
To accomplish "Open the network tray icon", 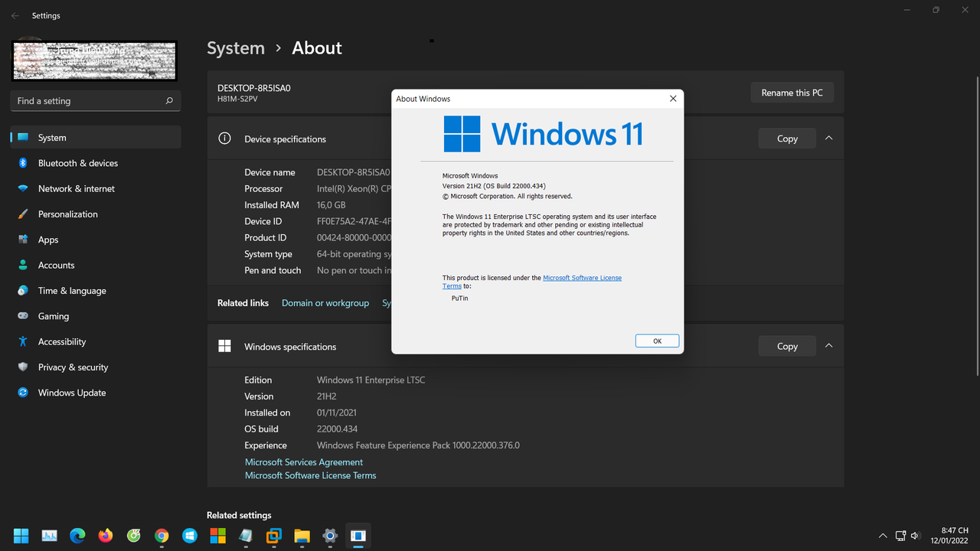I will 901,536.
